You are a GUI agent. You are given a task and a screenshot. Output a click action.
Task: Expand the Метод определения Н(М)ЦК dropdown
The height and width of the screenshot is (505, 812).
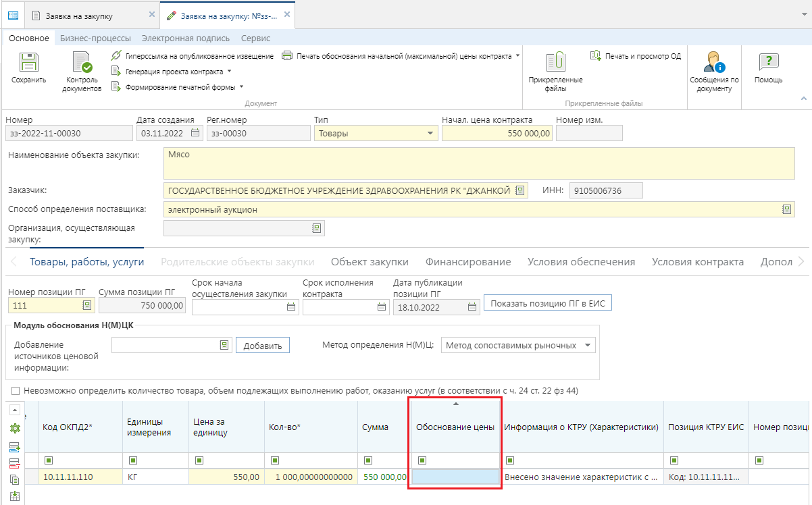pyautogui.click(x=588, y=345)
